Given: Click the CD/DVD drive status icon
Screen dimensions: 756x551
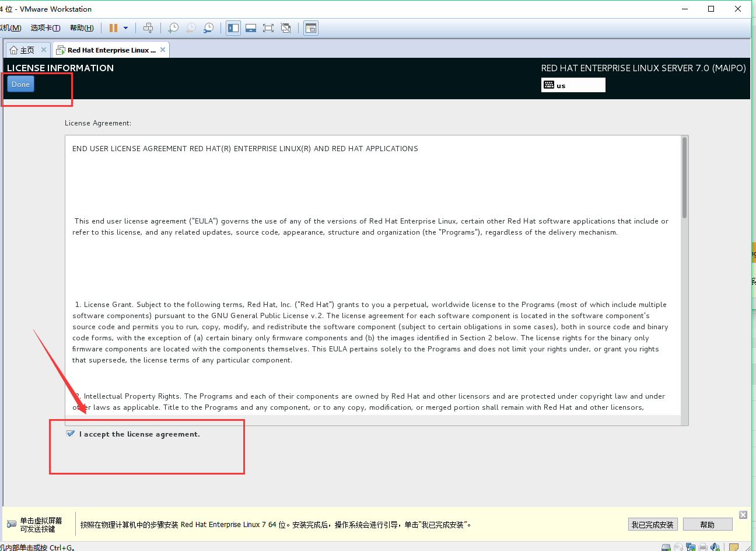Looking at the screenshot, I should 678,547.
